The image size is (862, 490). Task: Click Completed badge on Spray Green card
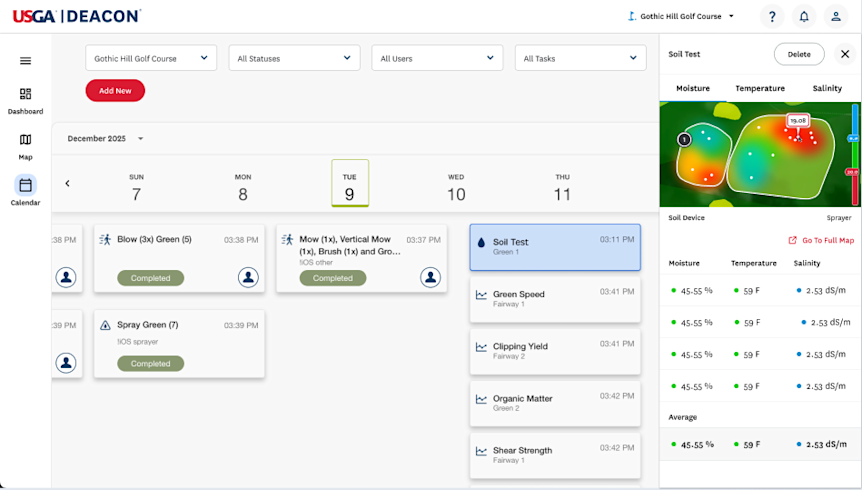point(150,364)
